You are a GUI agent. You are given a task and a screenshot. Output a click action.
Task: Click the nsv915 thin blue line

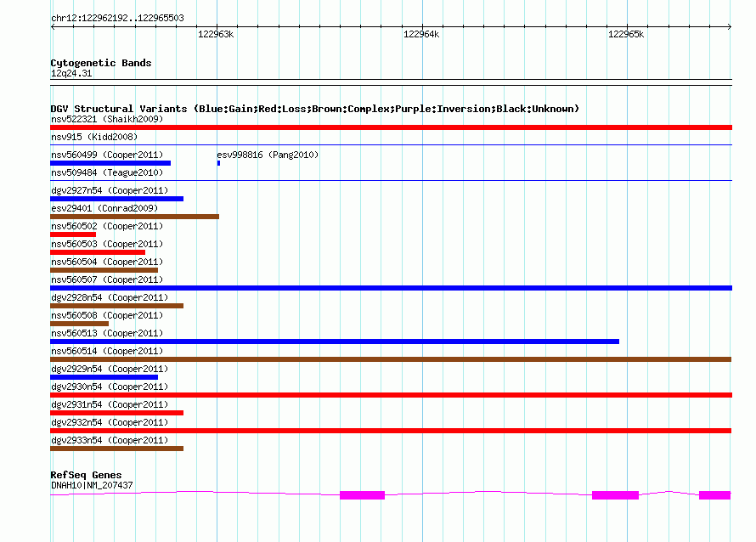[391, 145]
